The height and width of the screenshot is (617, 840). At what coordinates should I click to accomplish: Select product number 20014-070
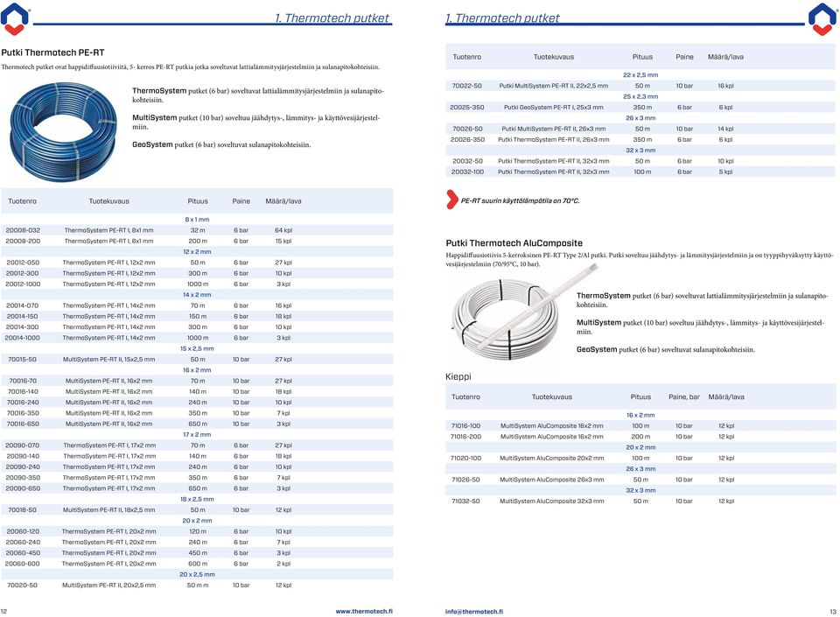23,305
